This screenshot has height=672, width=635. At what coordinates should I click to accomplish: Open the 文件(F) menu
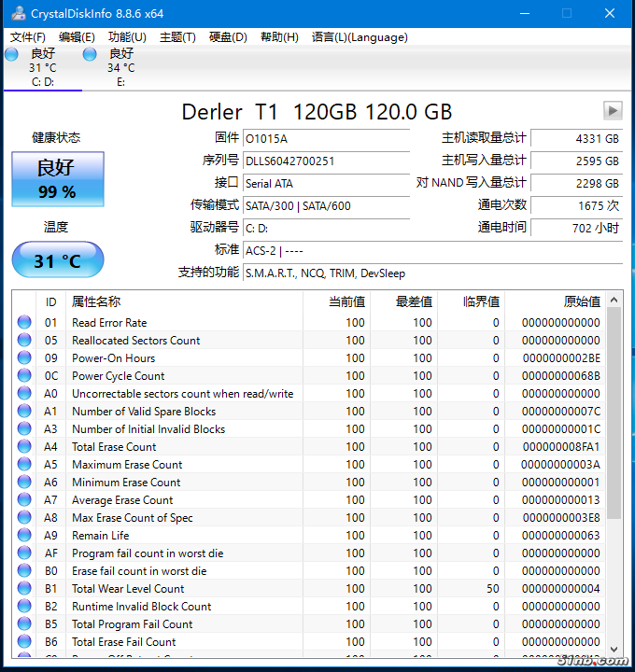pos(28,37)
